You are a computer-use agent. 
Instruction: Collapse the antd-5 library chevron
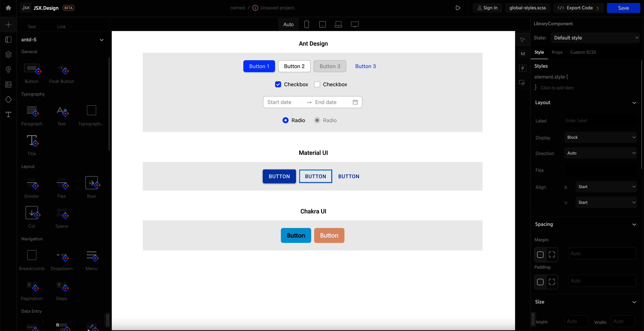101,40
